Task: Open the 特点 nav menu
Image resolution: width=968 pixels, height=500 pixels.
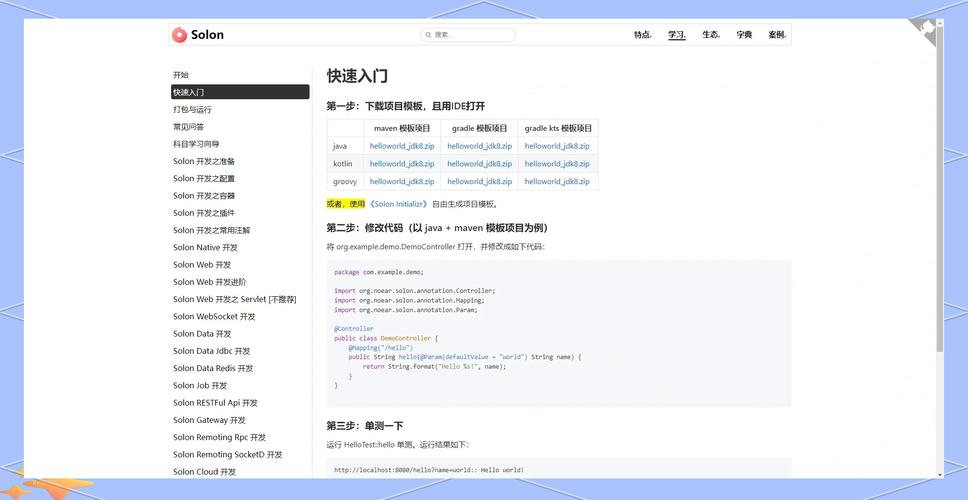Action: point(643,35)
